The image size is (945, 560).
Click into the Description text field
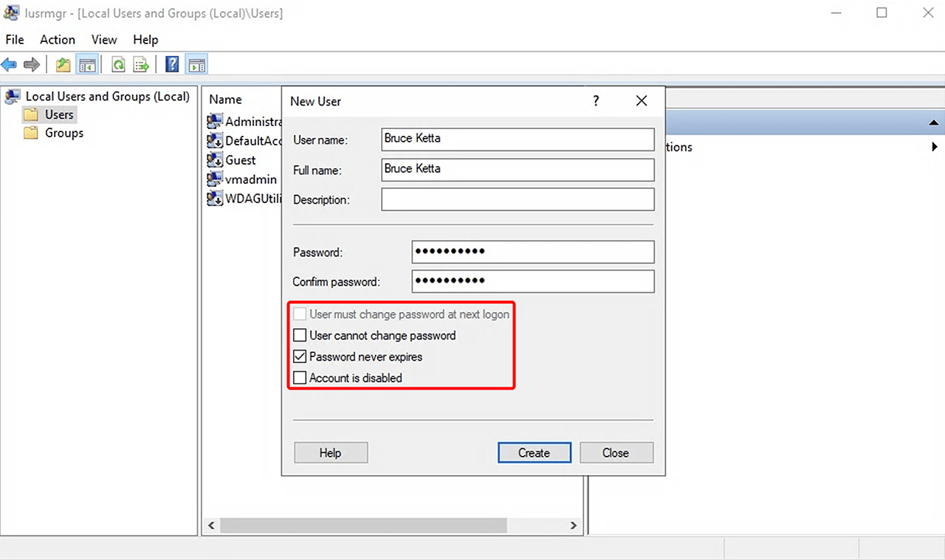coord(518,199)
